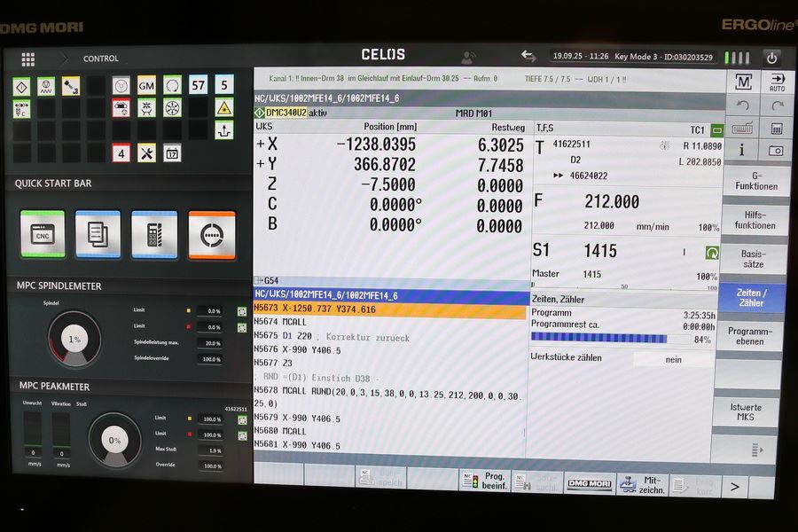Open the laser warning triangle icon
Image resolution: width=798 pixels, height=532 pixels.
(224, 107)
